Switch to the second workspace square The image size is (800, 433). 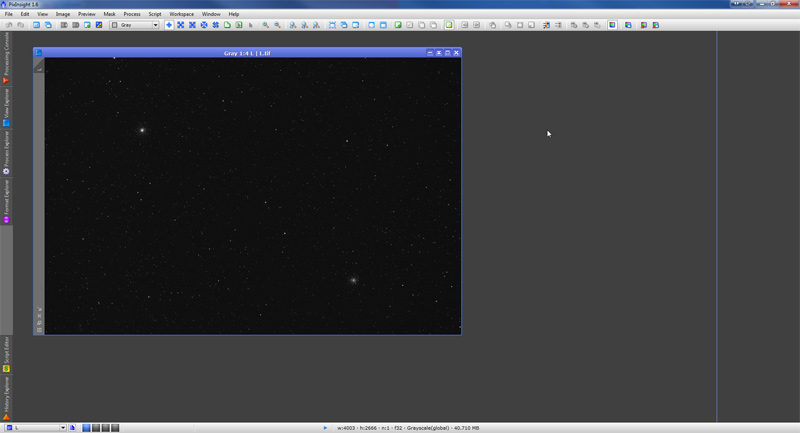96,428
